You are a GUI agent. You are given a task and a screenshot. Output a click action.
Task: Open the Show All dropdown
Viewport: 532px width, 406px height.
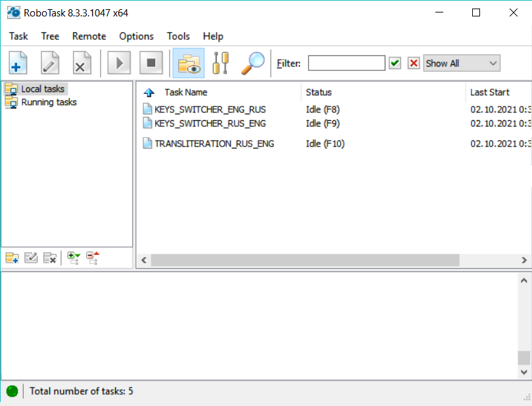click(462, 63)
